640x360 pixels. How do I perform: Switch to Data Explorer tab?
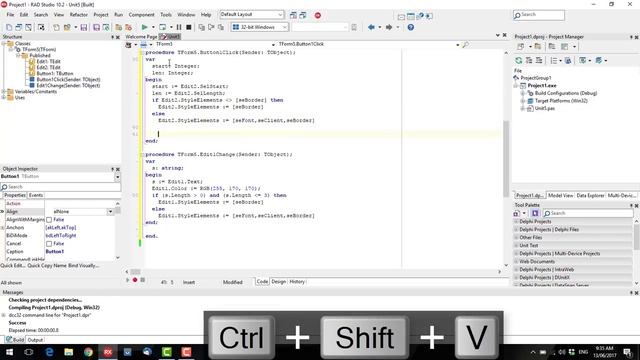coord(590,196)
